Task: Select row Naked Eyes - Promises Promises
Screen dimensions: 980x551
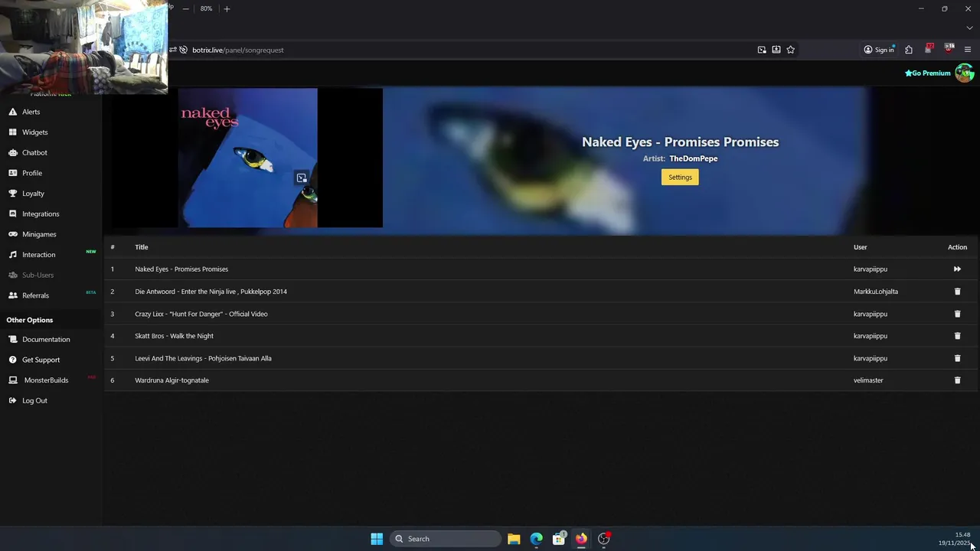Action: [541, 269]
